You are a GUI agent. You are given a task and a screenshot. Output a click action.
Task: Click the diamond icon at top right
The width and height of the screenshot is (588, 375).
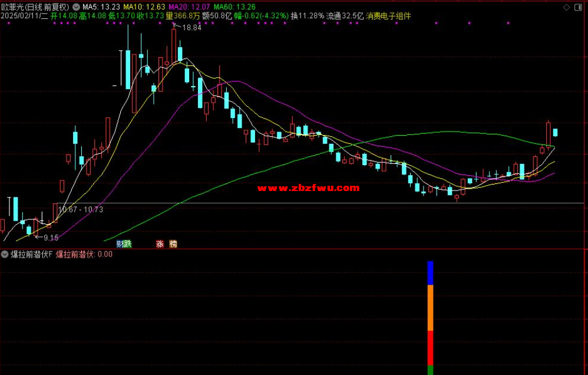pos(567,7)
